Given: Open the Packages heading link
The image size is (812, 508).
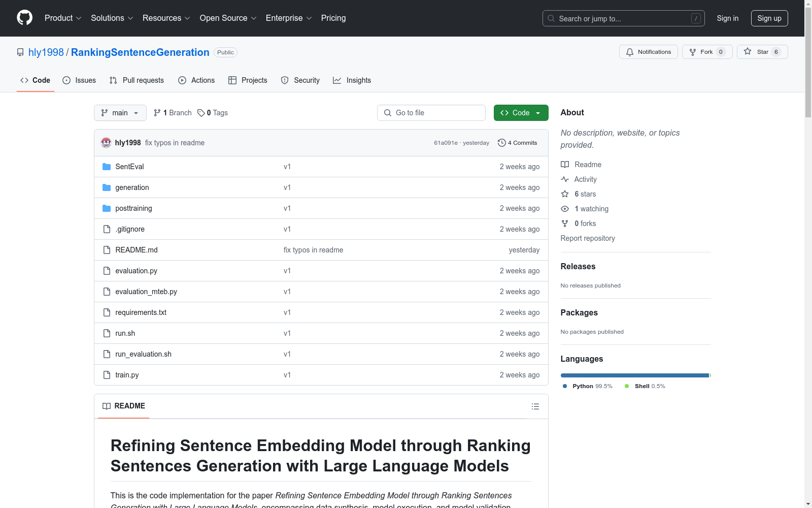Looking at the screenshot, I should tap(579, 312).
